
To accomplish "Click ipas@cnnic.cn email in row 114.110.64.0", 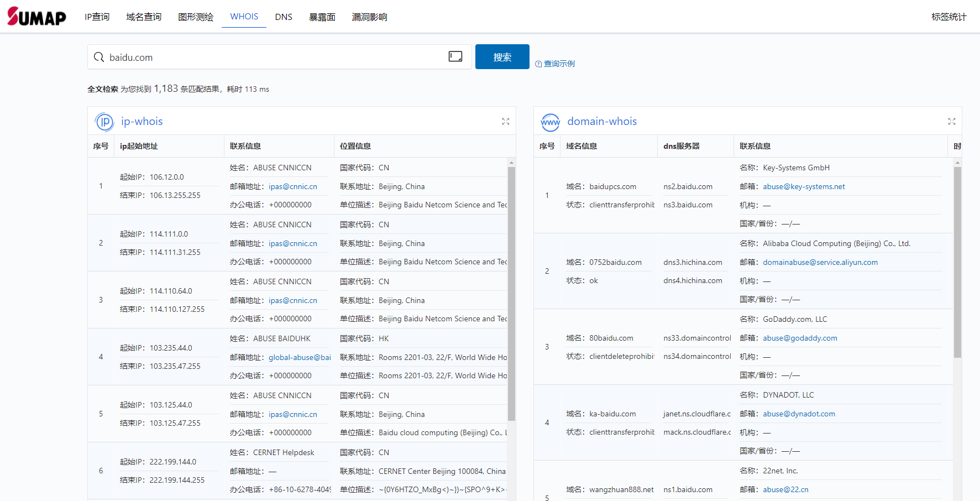I will point(293,300).
